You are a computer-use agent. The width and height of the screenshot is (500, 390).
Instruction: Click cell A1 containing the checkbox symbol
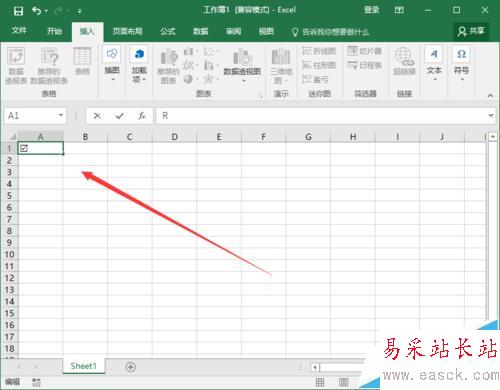pos(40,148)
